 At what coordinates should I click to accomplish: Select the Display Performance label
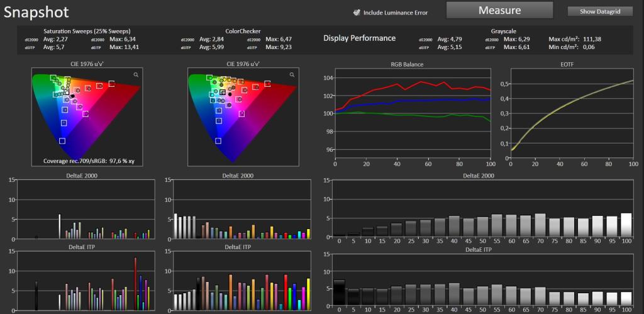tap(359, 38)
